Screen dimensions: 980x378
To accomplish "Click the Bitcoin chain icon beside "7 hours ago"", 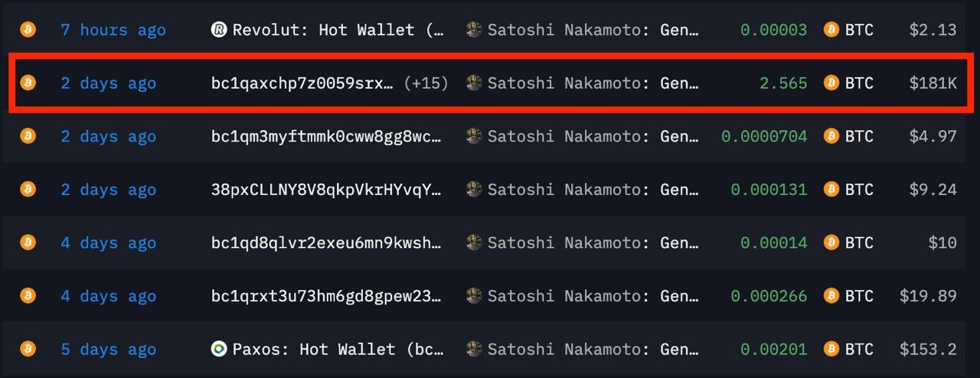I will pos(28,30).
